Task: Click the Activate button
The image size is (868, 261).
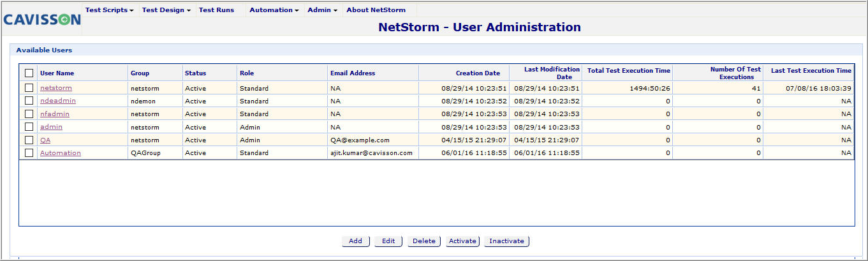Action: 462,241
